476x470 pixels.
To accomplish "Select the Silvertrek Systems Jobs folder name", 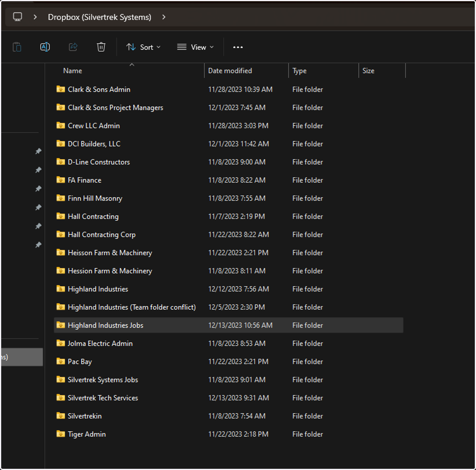I will (103, 380).
